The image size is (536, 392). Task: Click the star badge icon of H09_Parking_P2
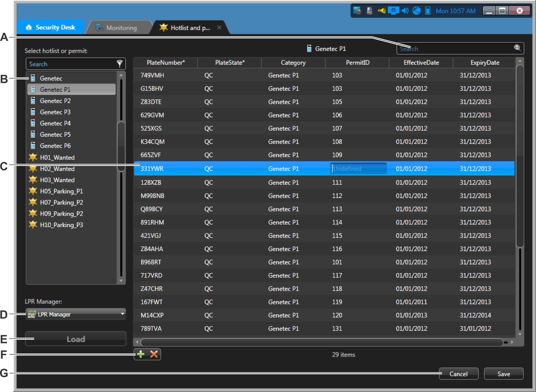33,213
